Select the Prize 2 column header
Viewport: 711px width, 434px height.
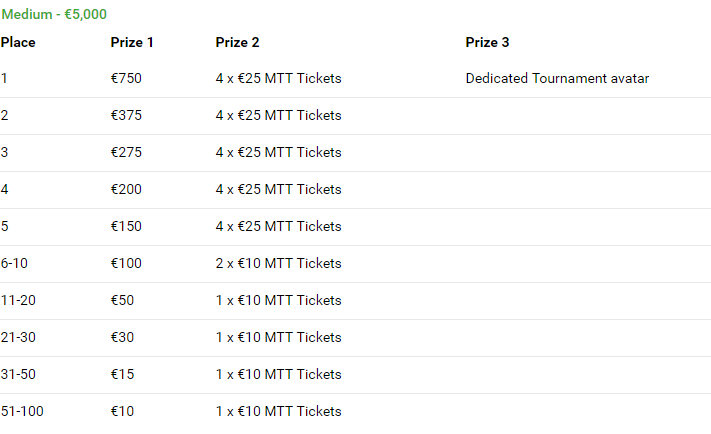click(x=237, y=42)
